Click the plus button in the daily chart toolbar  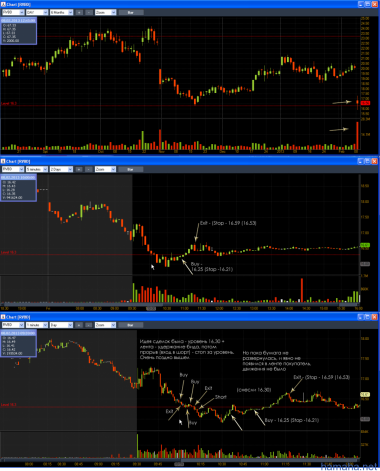pos(79,12)
